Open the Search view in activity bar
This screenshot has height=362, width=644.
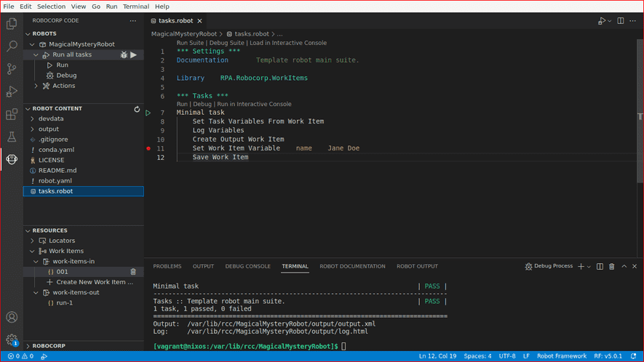(12, 47)
